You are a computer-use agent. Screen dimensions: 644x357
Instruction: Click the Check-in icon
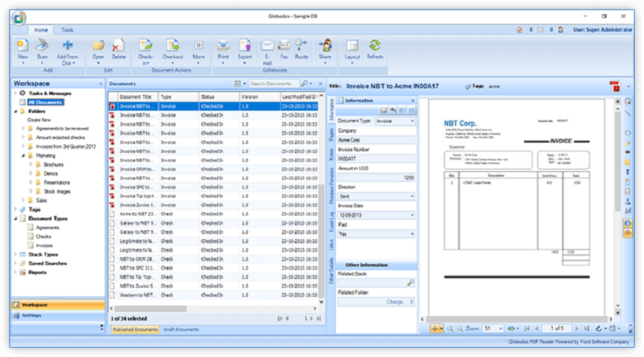145,45
